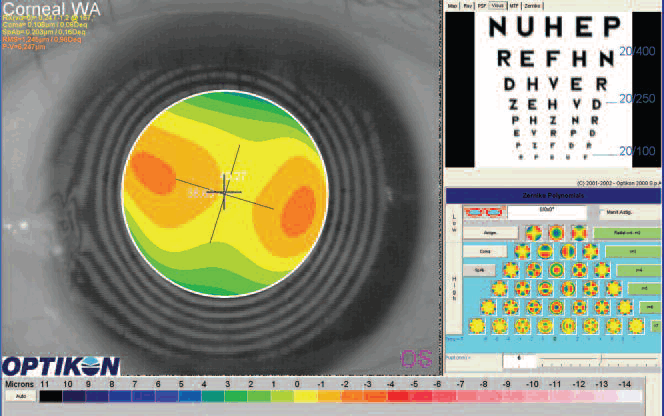Click the Low order vertical label button
664x416 pixels.
point(454,222)
